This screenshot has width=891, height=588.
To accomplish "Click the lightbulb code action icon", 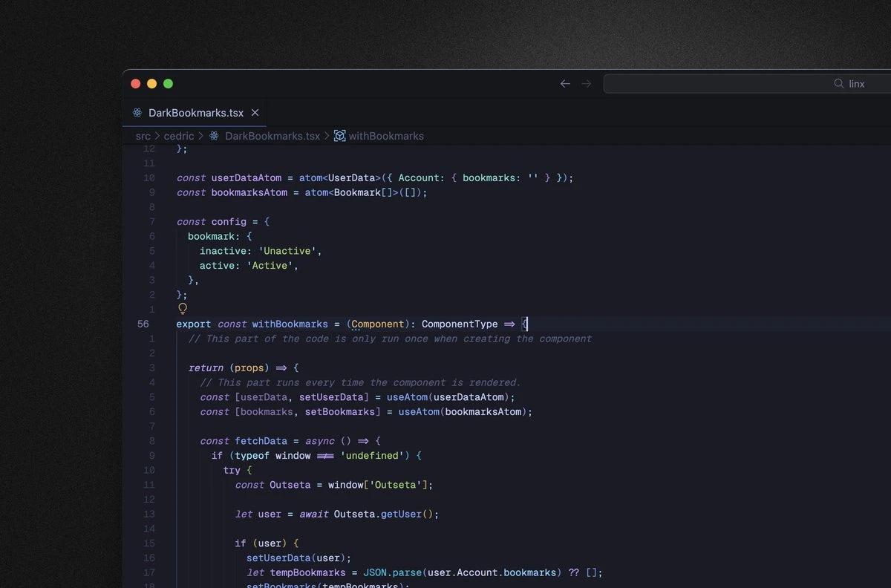I will [x=182, y=308].
